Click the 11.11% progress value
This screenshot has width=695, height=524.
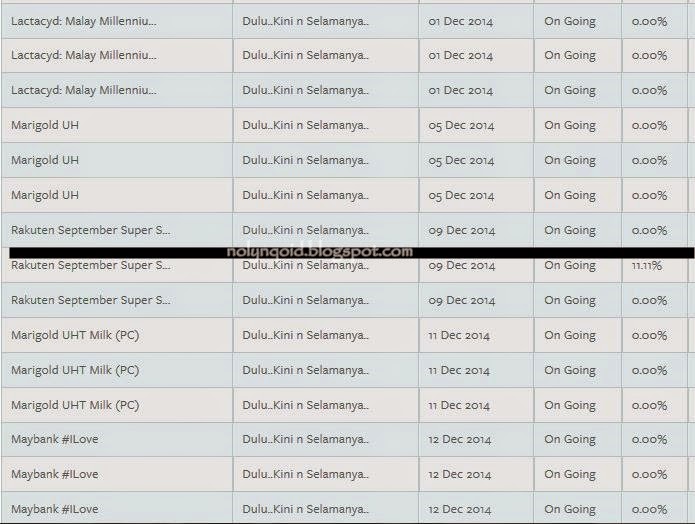tap(647, 266)
